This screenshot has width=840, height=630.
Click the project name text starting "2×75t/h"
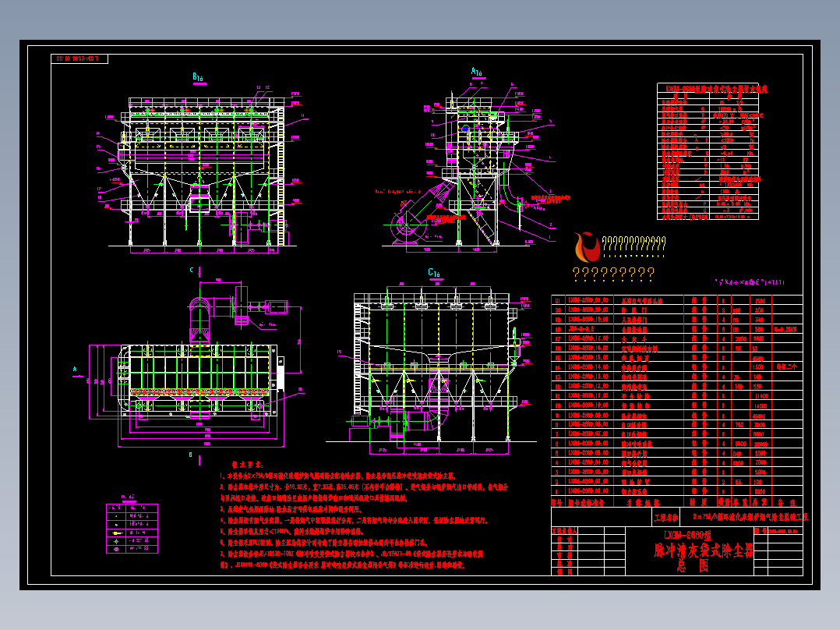[x=750, y=517]
